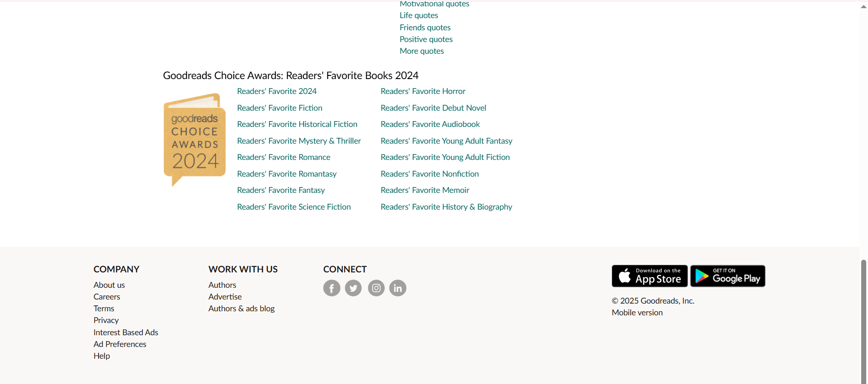The width and height of the screenshot is (868, 384).
Task: Open the About us footer link
Action: point(109,285)
